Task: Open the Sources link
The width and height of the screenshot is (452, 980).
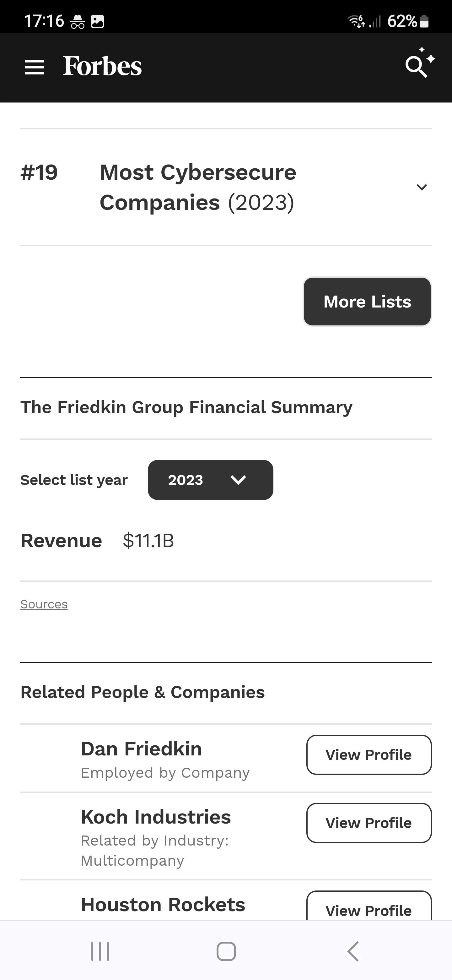Action: click(44, 604)
